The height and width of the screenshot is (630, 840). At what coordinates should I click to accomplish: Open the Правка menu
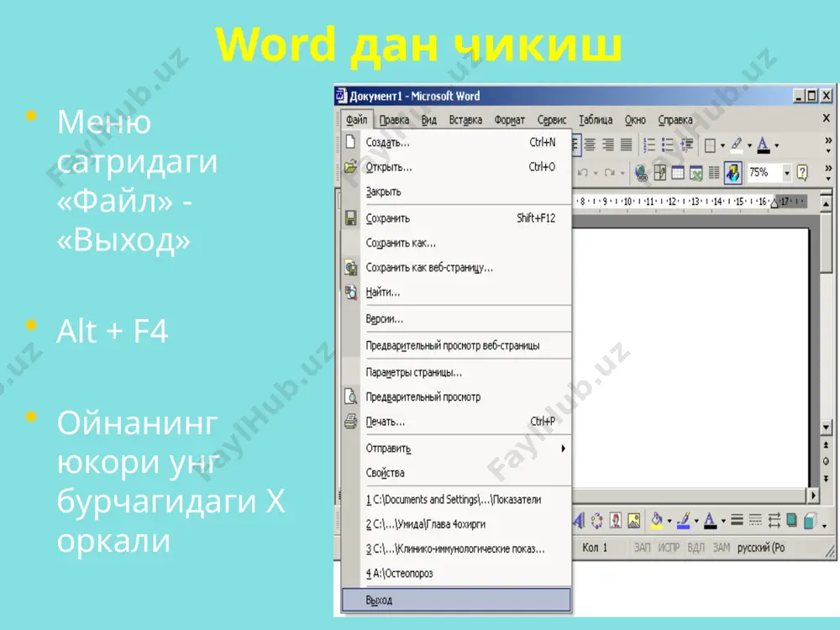(x=394, y=120)
